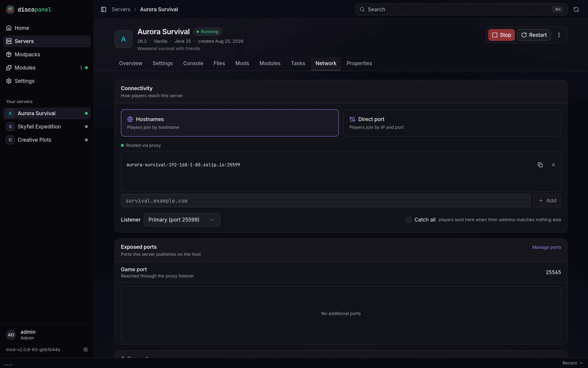
Task: Copy the aurora-survival hostname
Action: (540, 165)
